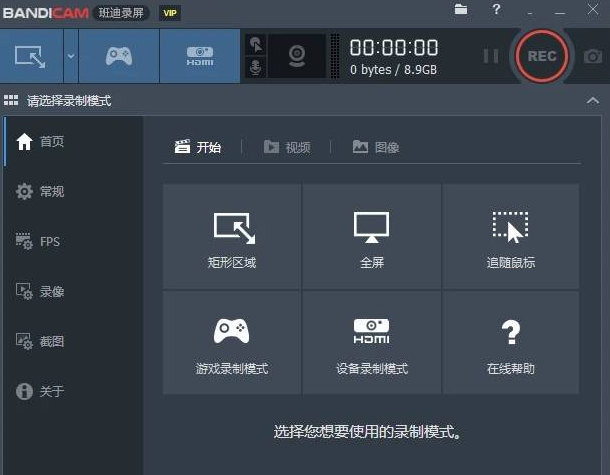Open help with the question mark in the title bar
Viewport: 610px width, 475px height.
click(x=496, y=9)
